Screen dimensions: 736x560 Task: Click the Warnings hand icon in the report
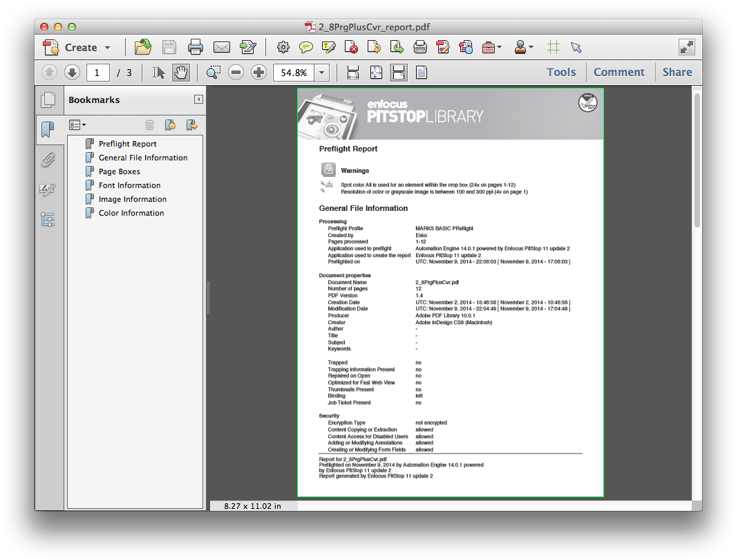[328, 169]
